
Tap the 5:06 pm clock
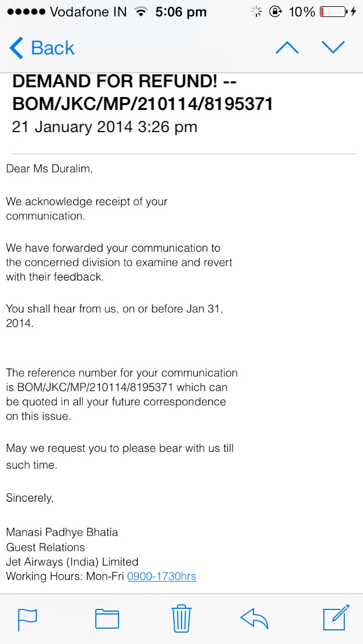(x=181, y=12)
